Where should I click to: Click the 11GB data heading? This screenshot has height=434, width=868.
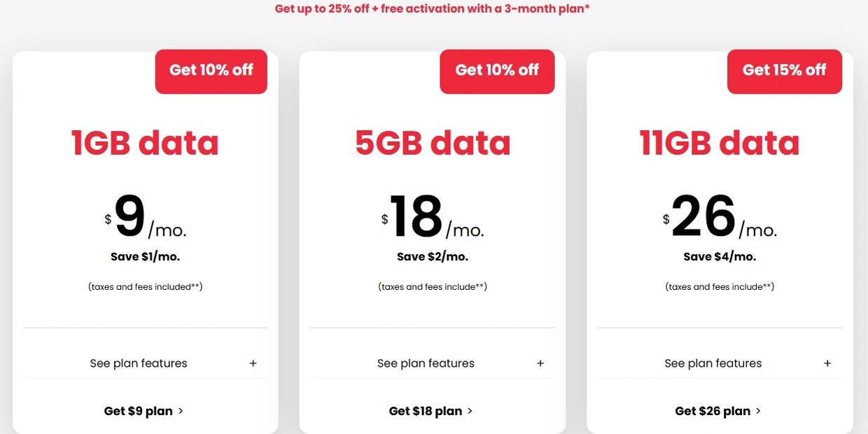click(x=720, y=142)
